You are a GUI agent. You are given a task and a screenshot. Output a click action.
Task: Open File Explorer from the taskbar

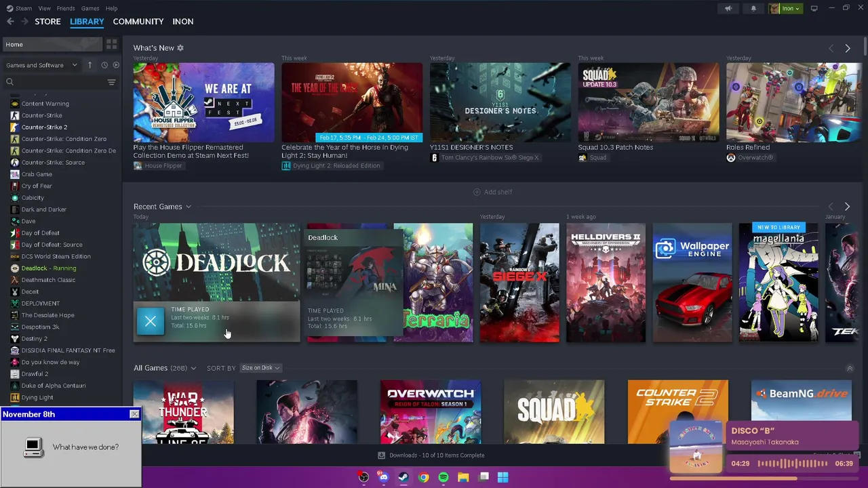tap(463, 477)
